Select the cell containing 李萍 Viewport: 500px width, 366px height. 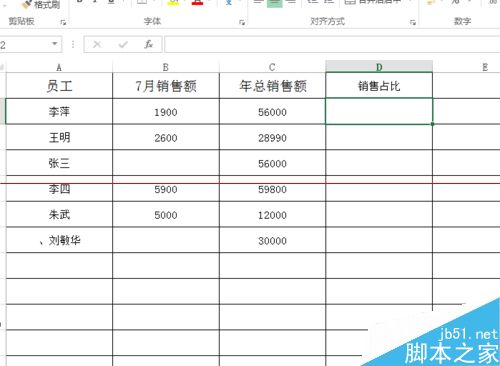pyautogui.click(x=59, y=112)
